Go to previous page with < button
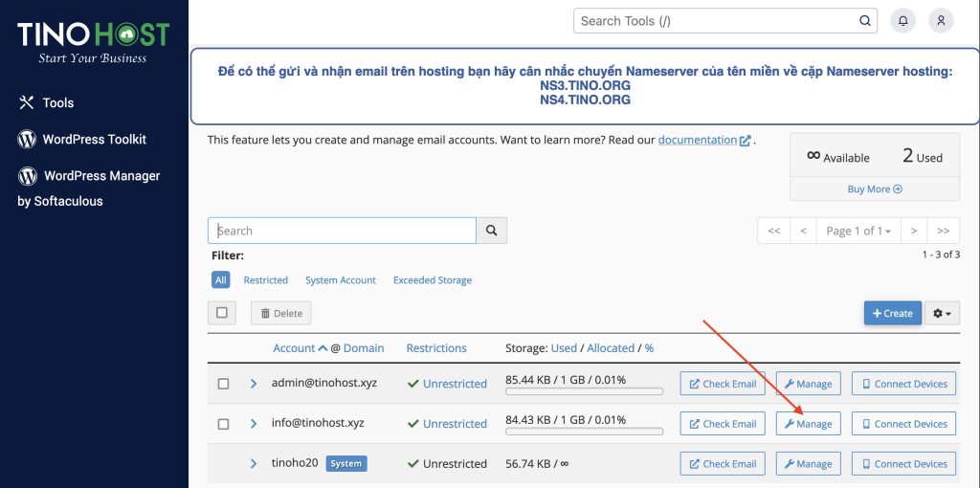The image size is (980, 488). tap(803, 231)
